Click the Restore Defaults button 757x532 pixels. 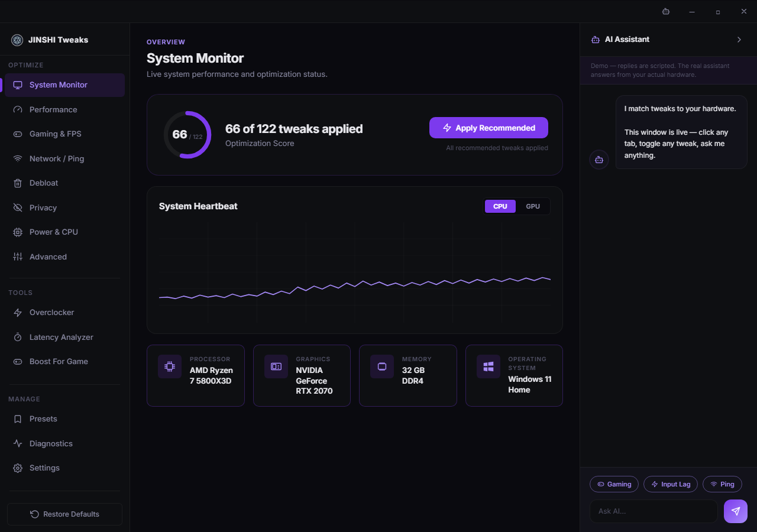[x=64, y=514]
